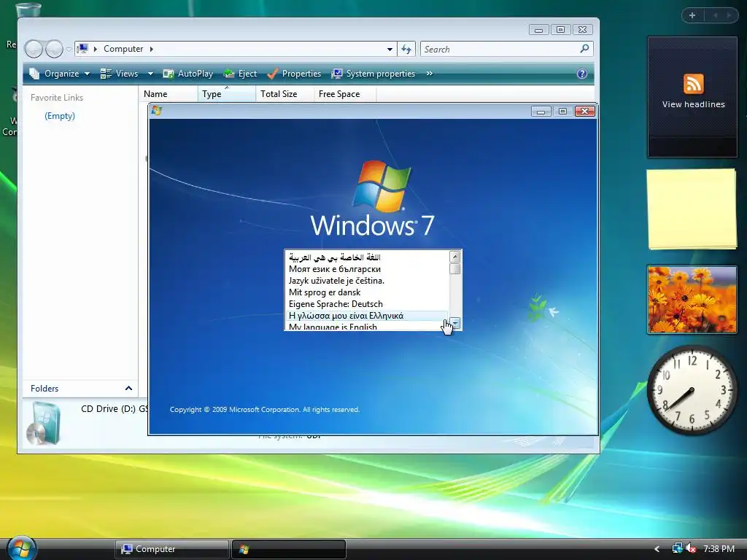Click View headlines in the gadget
The width and height of the screenshot is (747, 560).
(x=693, y=104)
